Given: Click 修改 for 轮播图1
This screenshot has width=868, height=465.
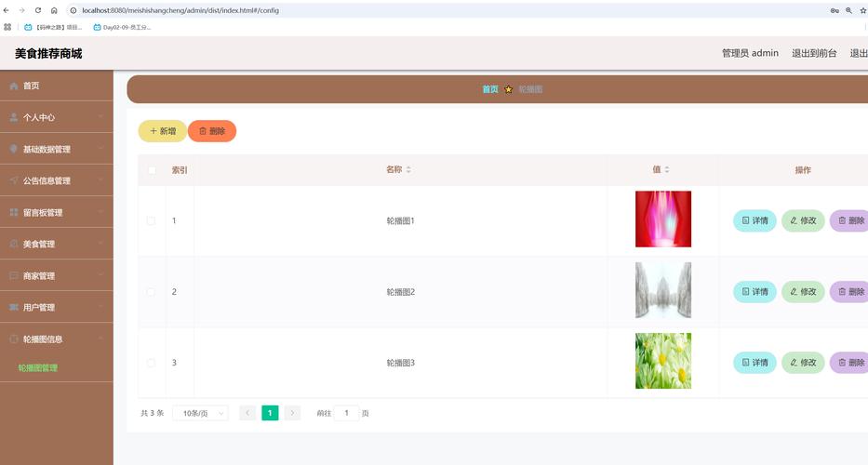Looking at the screenshot, I should [x=803, y=220].
